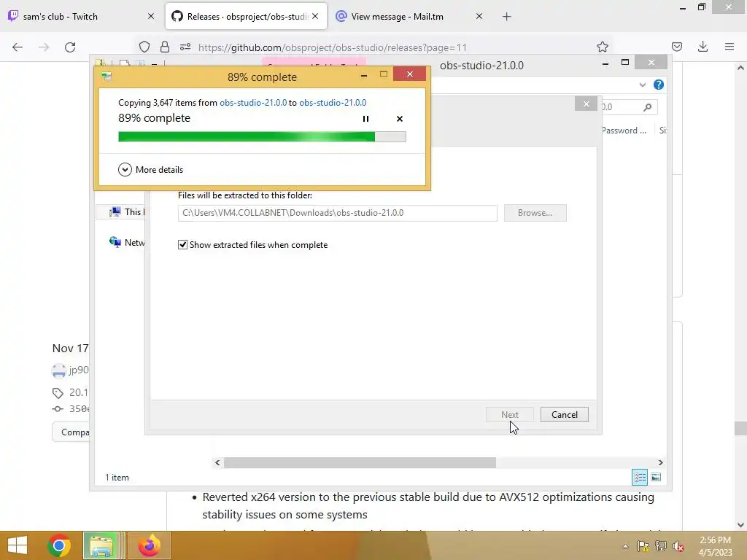The height and width of the screenshot is (560, 747).
Task: Open Firefox hamburger menu
Action: (729, 47)
